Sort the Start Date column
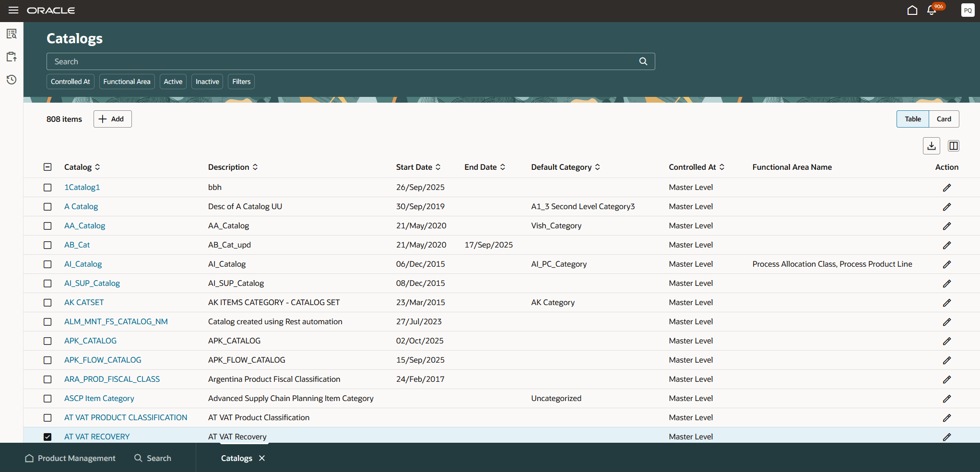980x472 pixels. pos(437,167)
